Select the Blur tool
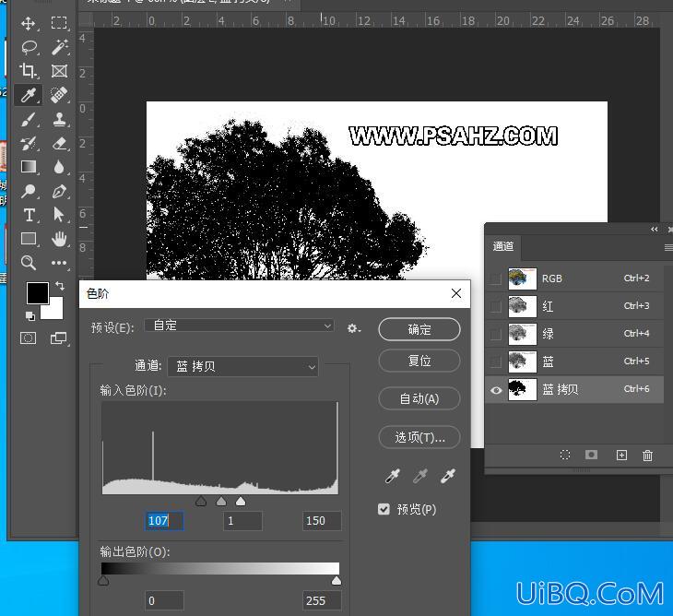The image size is (673, 616). tap(59, 167)
